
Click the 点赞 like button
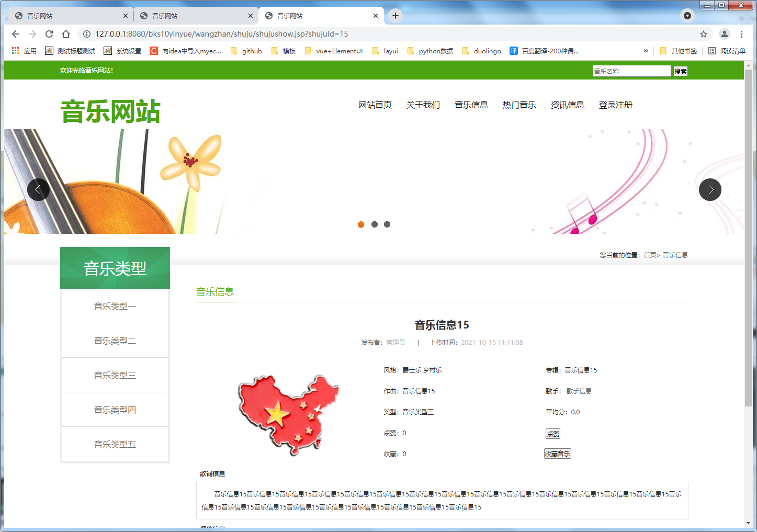553,434
